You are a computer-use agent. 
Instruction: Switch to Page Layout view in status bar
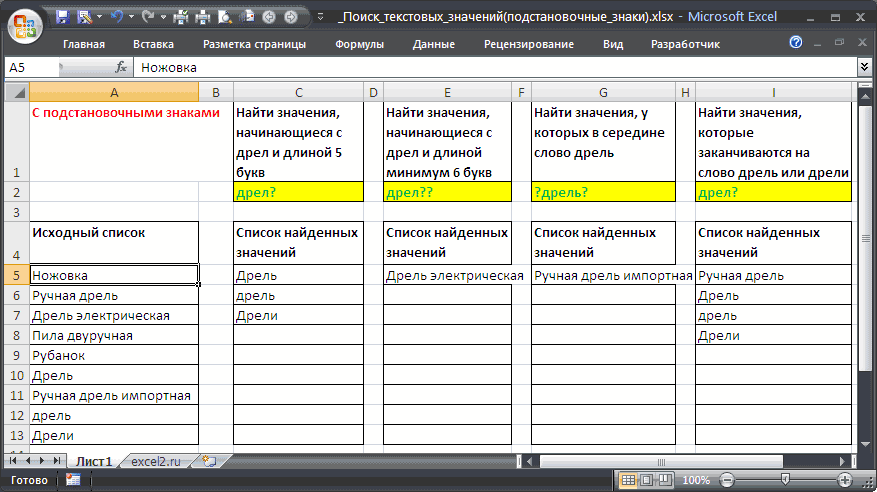[646, 480]
